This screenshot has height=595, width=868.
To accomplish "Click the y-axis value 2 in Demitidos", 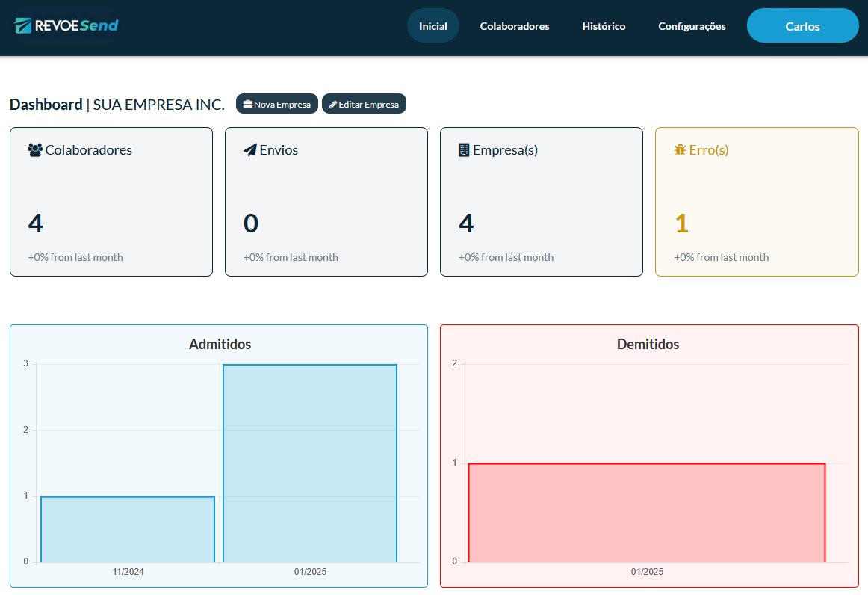I will point(454,363).
